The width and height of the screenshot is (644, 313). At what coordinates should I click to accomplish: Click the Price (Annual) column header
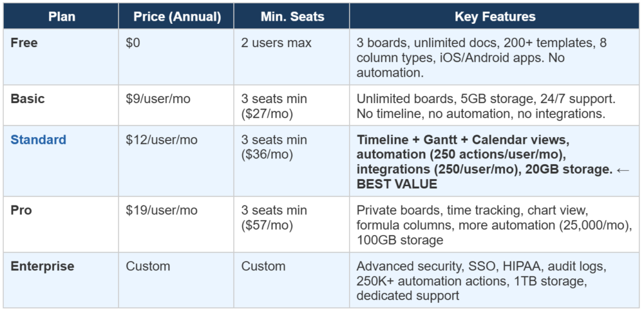point(177,17)
